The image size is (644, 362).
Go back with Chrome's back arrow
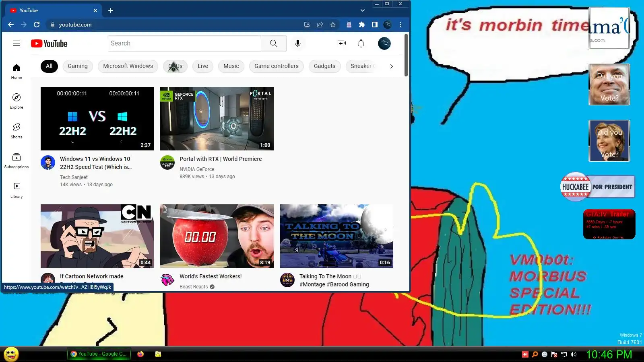11,25
